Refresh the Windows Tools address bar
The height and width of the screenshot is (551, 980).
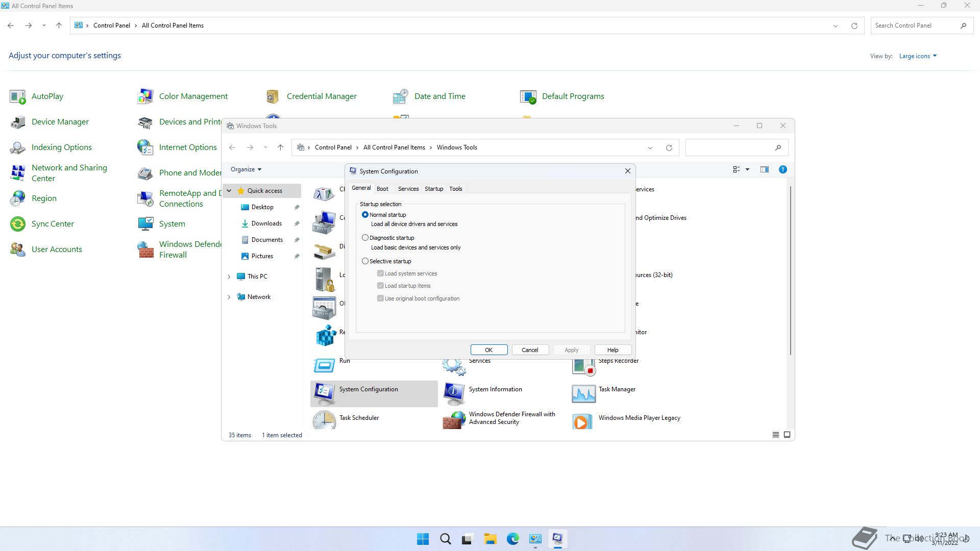(x=669, y=147)
